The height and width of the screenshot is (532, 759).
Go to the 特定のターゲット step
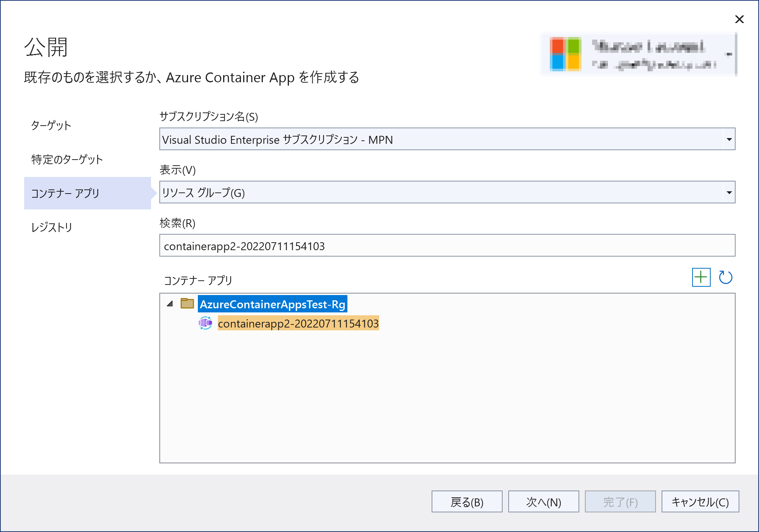tap(67, 159)
